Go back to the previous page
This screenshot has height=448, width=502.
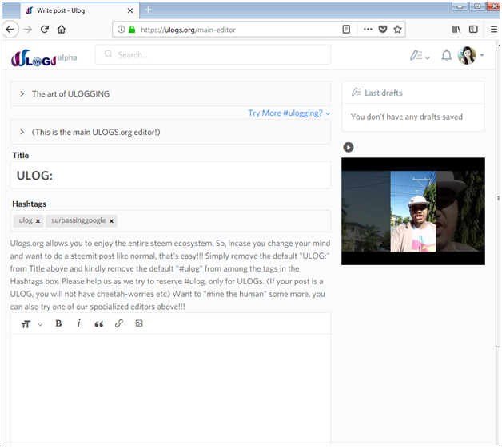click(x=10, y=30)
